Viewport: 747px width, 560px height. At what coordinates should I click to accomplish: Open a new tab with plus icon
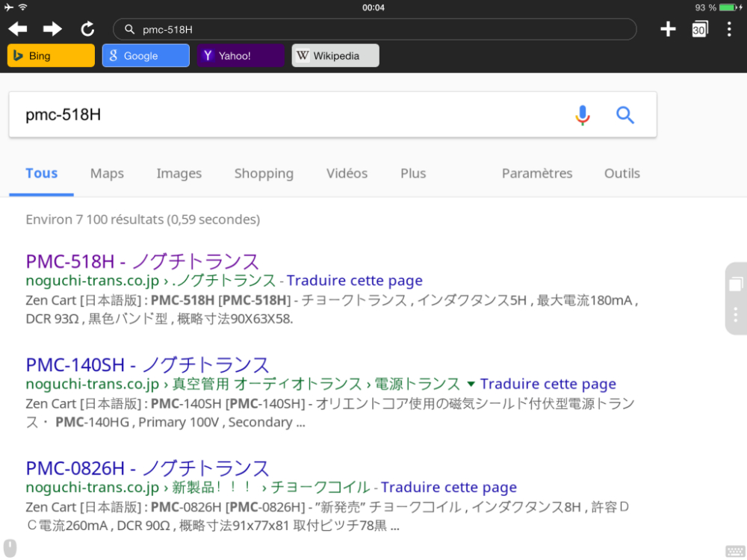tap(668, 29)
